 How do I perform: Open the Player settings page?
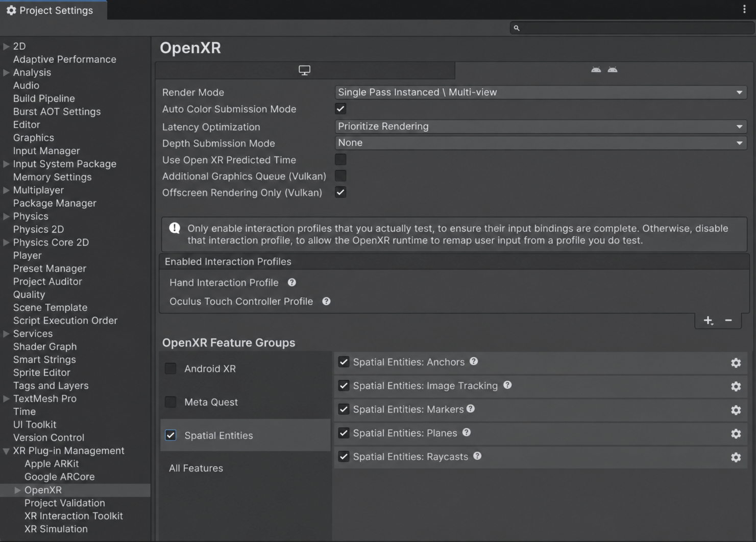tap(28, 256)
